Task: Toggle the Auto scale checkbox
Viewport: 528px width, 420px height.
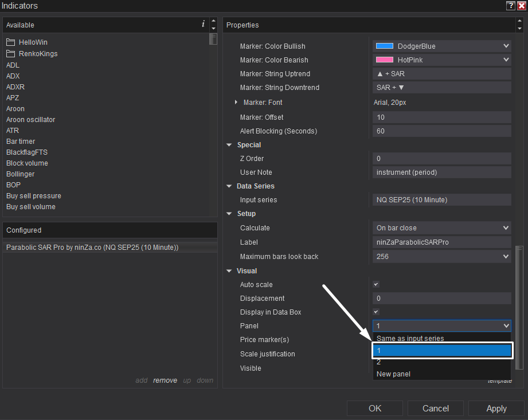Action: 376,284
